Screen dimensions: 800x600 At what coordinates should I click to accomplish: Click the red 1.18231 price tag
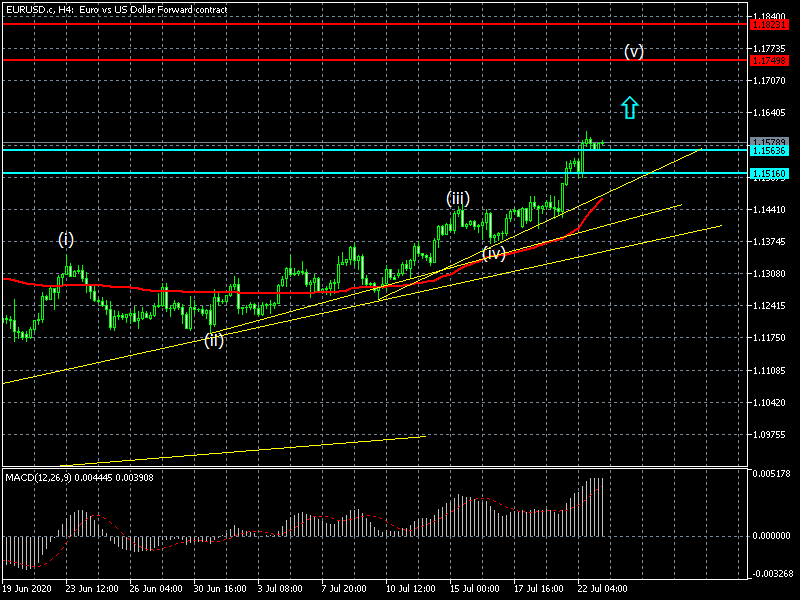771,24
